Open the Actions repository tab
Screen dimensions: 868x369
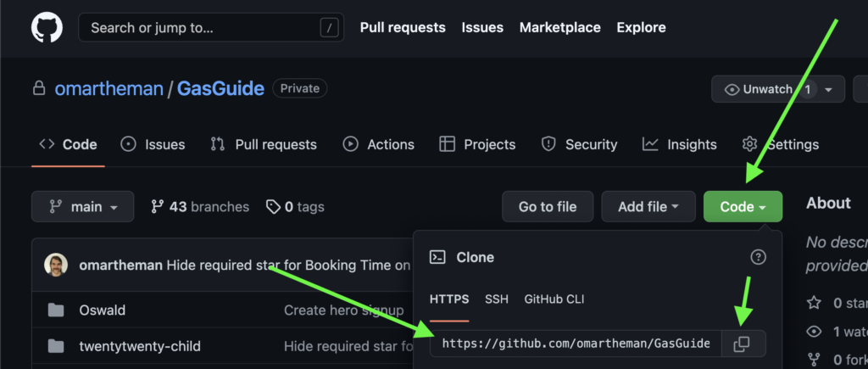[x=379, y=144]
